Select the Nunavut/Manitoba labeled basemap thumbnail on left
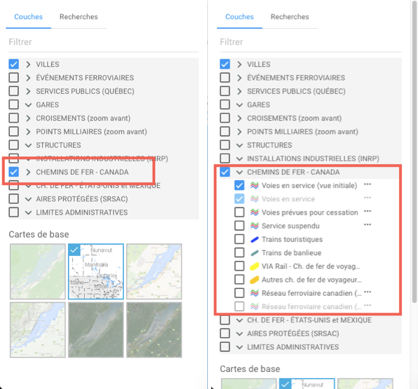Viewport: 418px width, 389px height. (x=96, y=271)
